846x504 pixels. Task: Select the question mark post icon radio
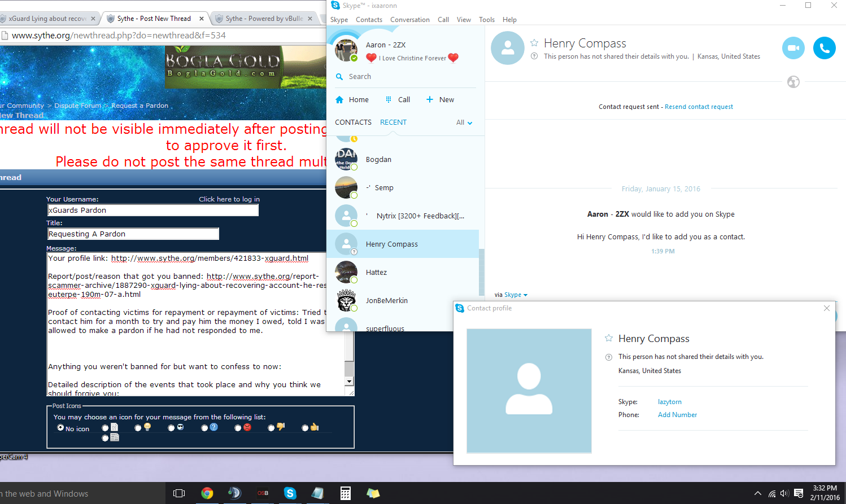click(x=204, y=428)
